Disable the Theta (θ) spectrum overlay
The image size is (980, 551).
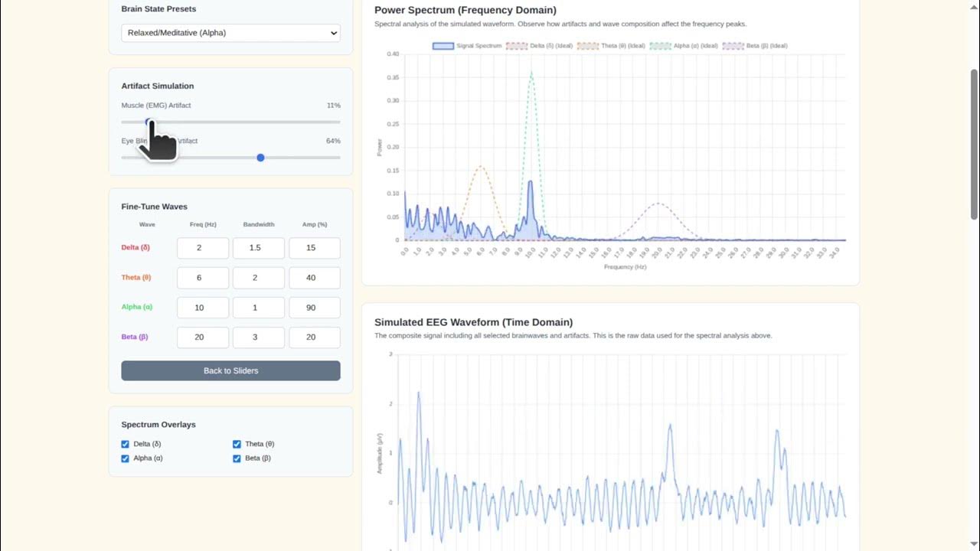tap(237, 444)
